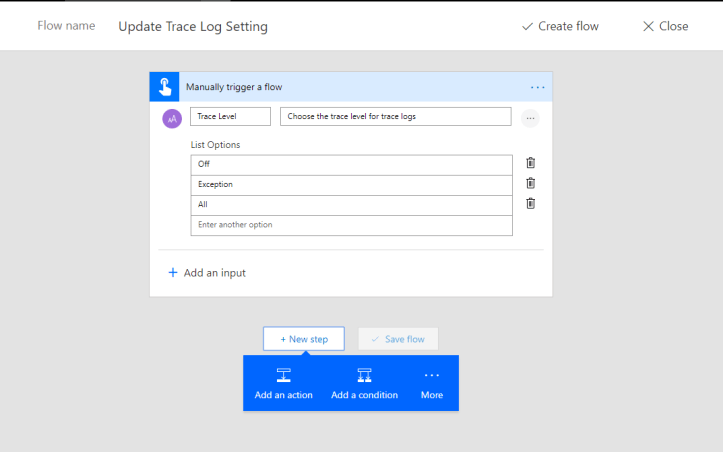Open the trigger card ellipsis menu

coord(538,87)
